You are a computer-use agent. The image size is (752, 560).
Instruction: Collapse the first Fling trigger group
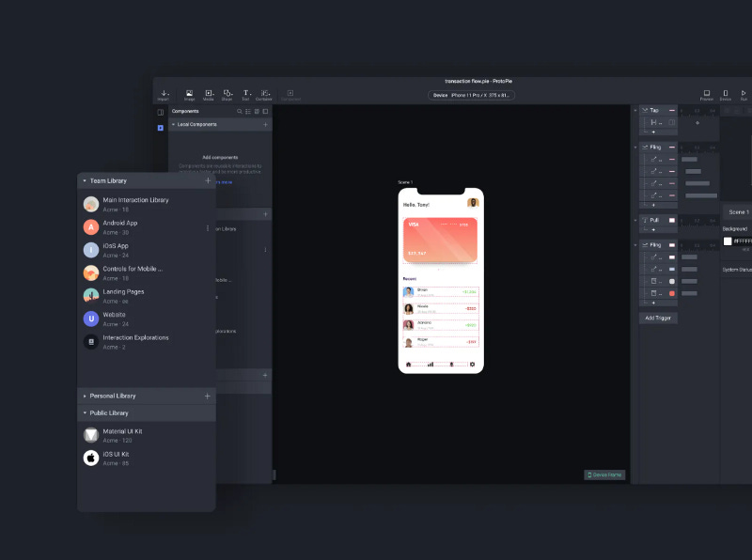click(x=635, y=148)
